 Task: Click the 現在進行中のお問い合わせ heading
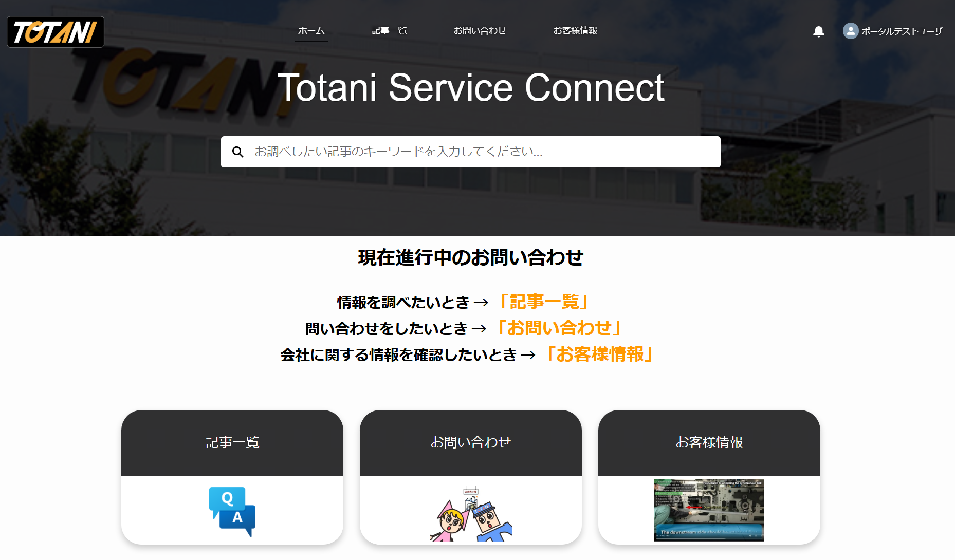[x=471, y=257]
